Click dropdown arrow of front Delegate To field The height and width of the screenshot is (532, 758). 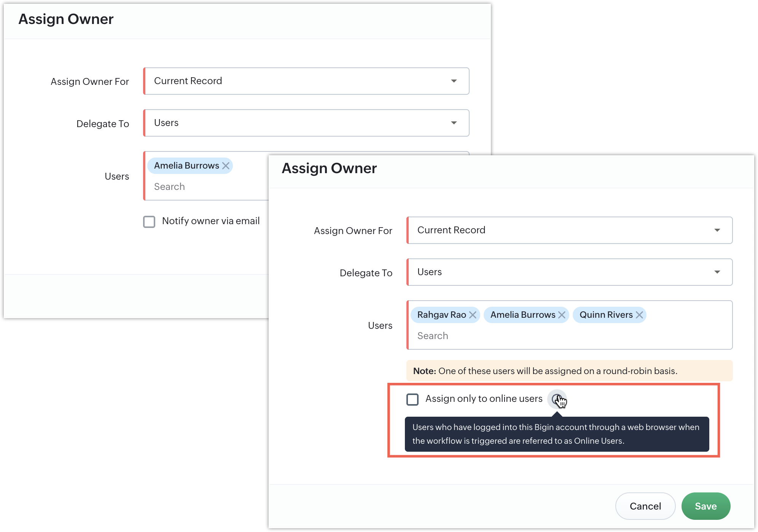coord(717,272)
